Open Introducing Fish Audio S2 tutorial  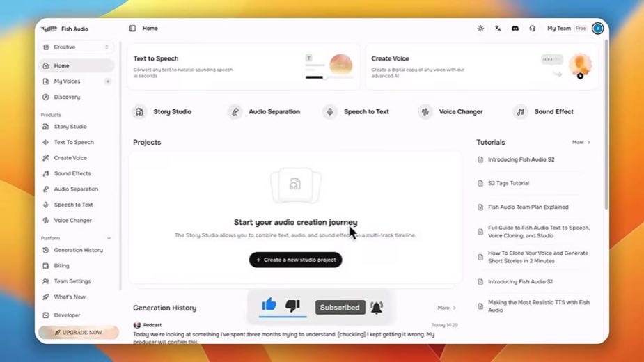click(521, 159)
